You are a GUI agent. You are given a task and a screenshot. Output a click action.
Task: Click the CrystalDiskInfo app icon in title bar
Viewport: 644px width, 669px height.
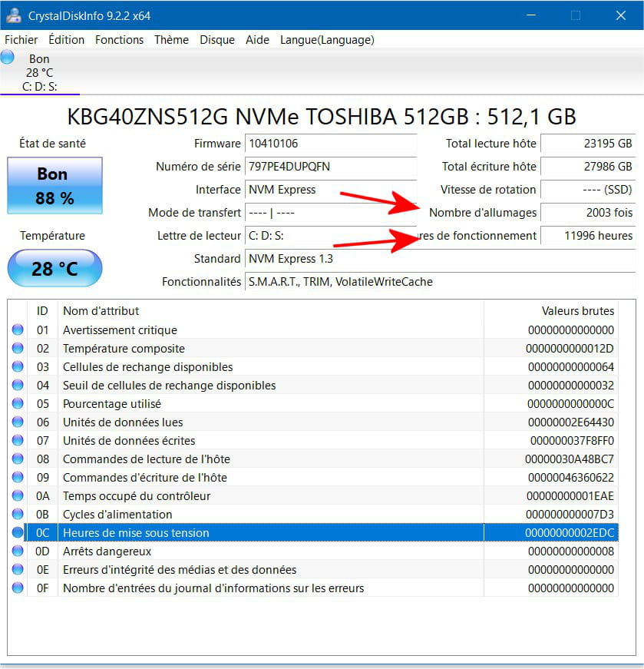[x=13, y=15]
